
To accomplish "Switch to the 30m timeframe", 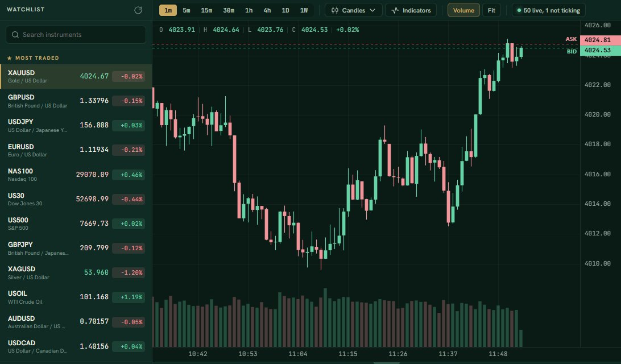I will tap(229, 10).
